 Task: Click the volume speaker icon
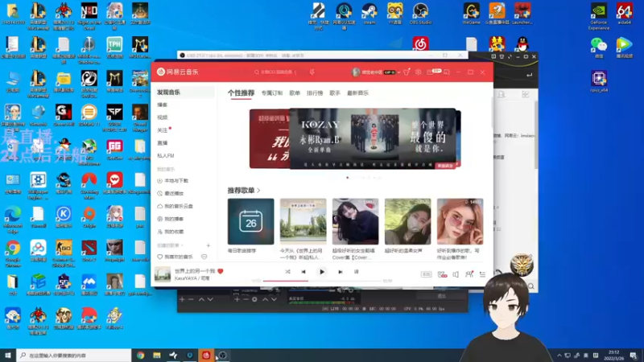pyautogui.click(x=456, y=274)
